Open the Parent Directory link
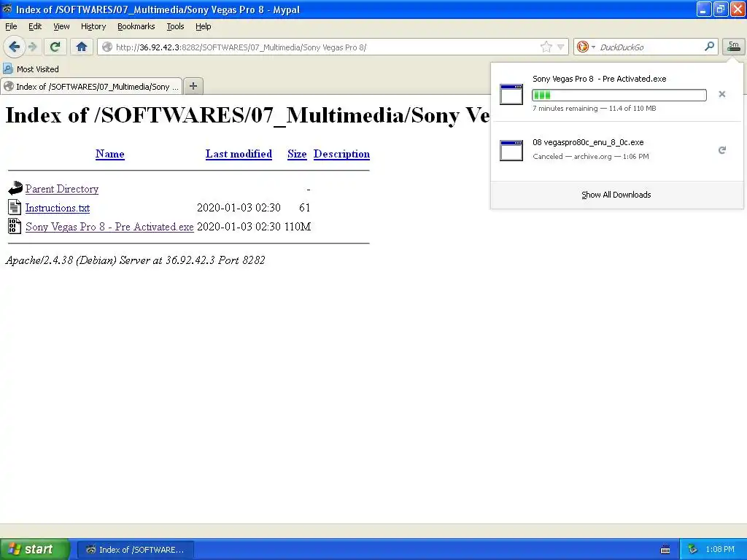This screenshot has width=747, height=560. click(62, 189)
